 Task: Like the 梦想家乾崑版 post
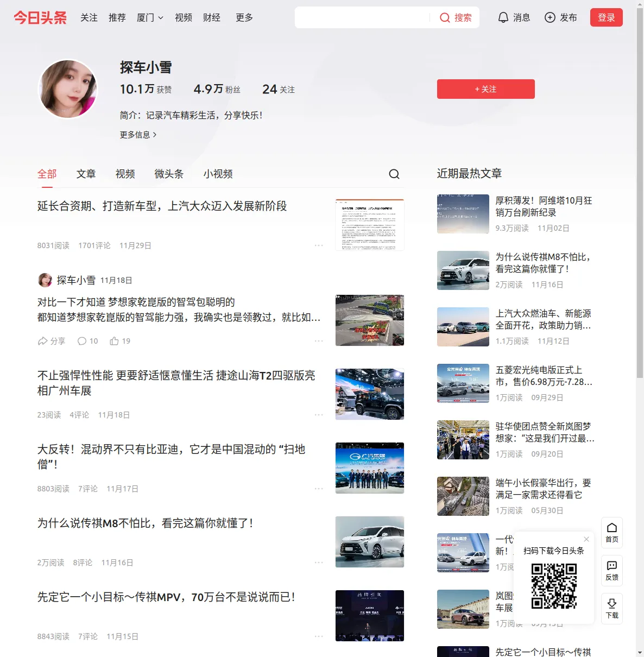click(120, 341)
